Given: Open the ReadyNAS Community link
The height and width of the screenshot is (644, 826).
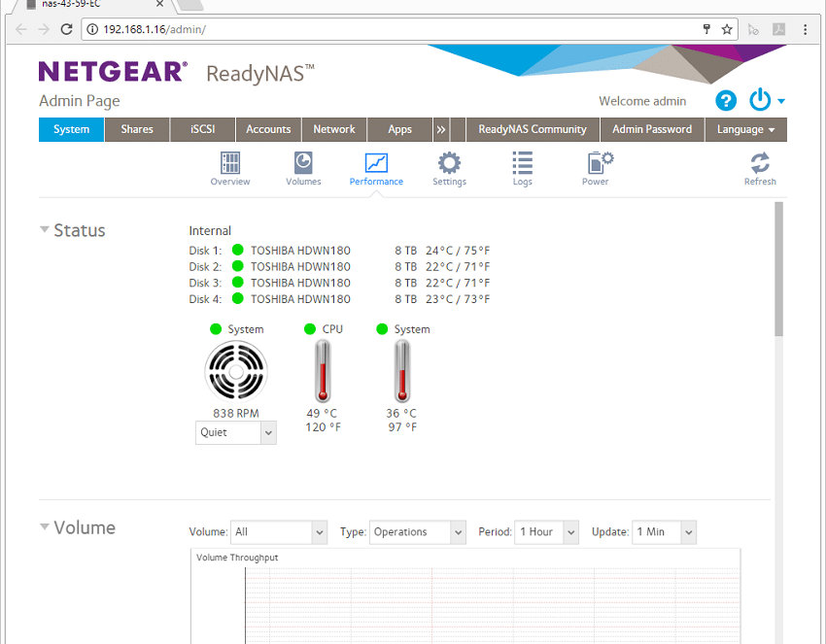Looking at the screenshot, I should [x=533, y=129].
